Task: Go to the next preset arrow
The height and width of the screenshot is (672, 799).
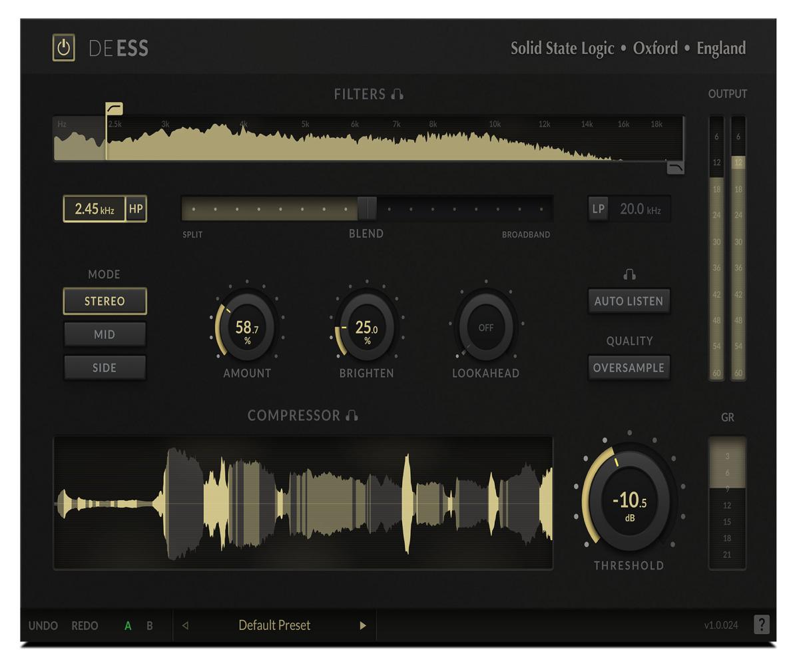Action: [363, 625]
